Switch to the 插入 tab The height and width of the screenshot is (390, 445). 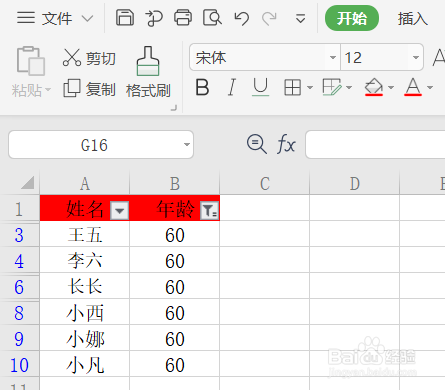412,18
